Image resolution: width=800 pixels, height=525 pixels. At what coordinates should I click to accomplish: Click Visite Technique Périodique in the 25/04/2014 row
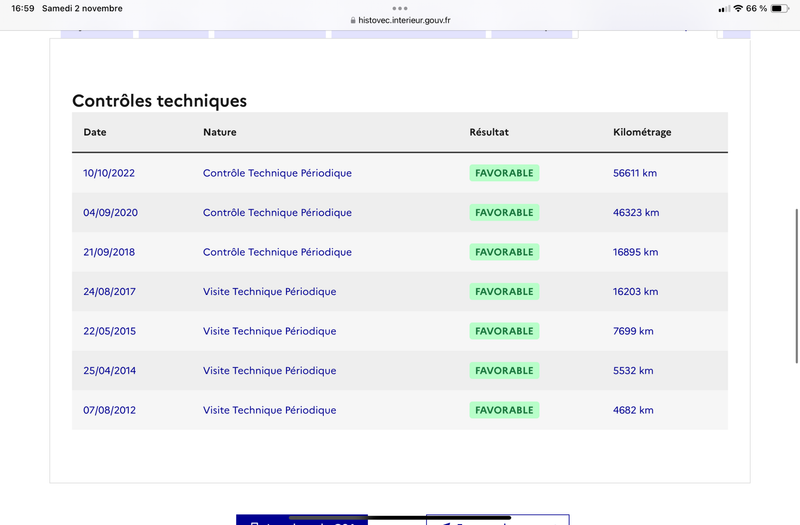click(269, 371)
